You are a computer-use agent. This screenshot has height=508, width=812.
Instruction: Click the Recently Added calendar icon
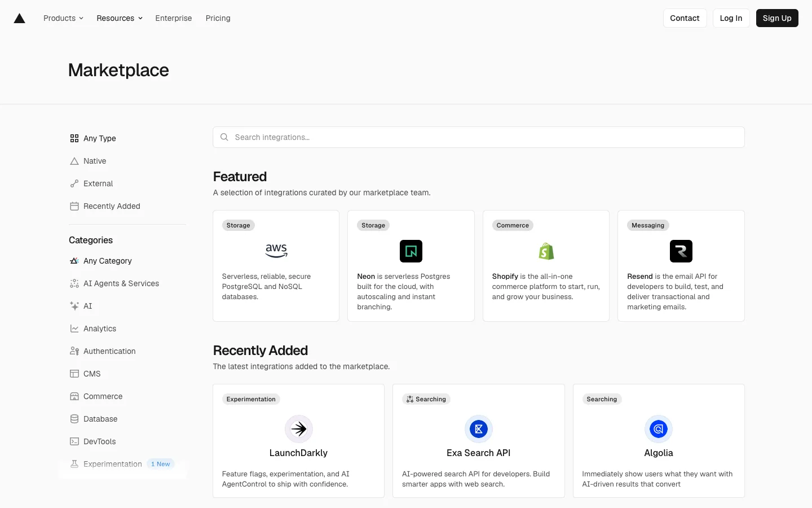point(74,206)
